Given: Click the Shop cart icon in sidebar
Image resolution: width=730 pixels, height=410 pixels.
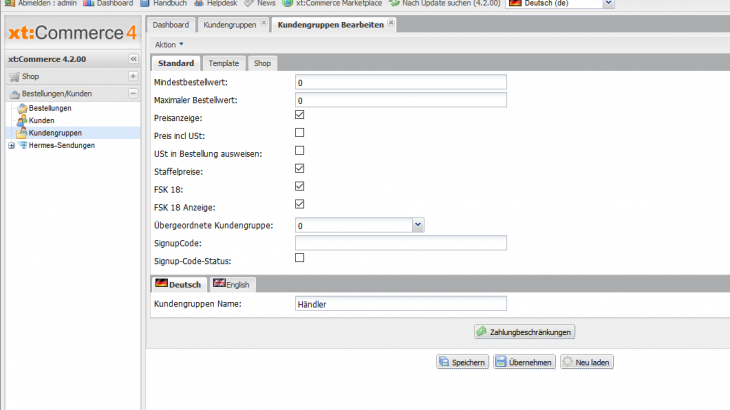Looking at the screenshot, I should [14, 76].
